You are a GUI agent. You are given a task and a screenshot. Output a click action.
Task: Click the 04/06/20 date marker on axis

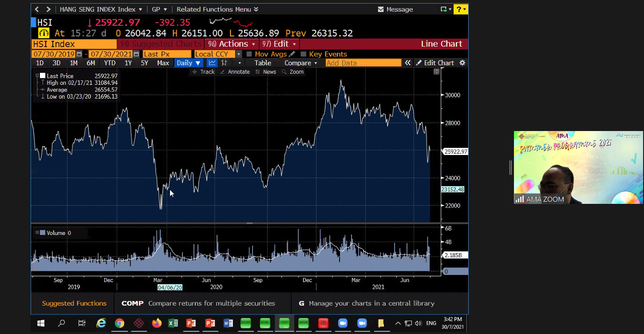170,287
